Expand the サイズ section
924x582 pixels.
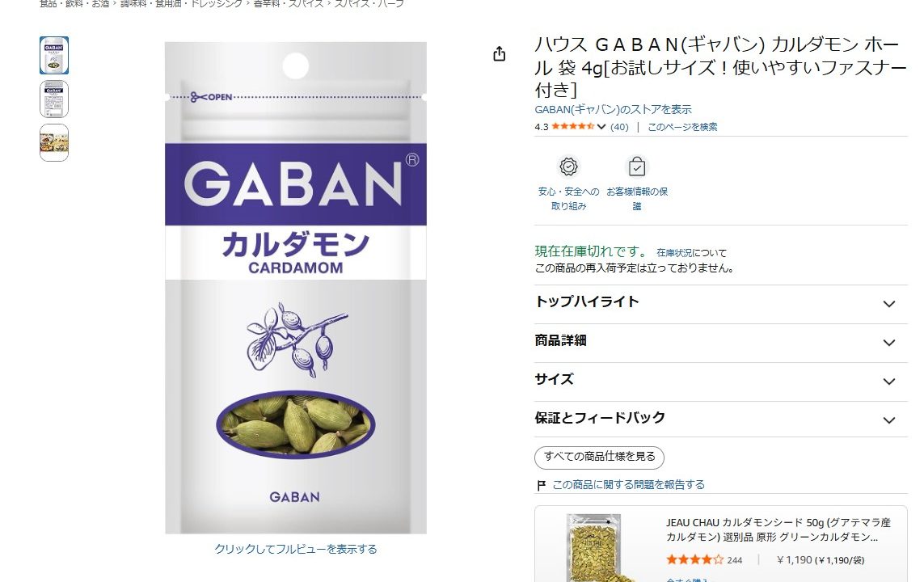[x=721, y=381]
